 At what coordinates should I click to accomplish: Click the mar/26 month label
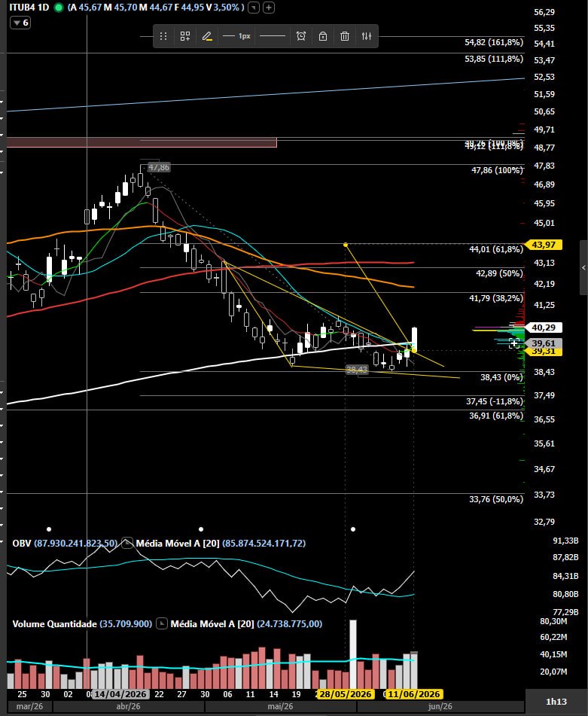29,706
